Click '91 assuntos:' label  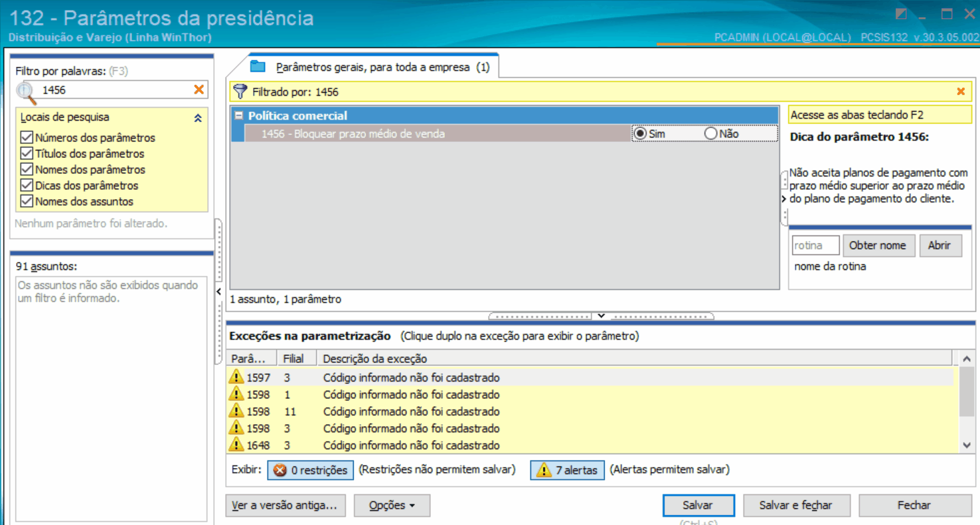click(x=46, y=266)
